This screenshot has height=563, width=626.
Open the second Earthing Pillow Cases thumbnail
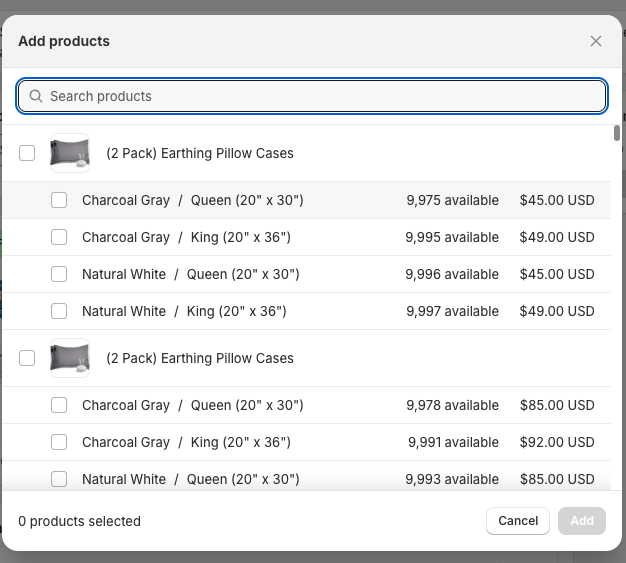[70, 358]
